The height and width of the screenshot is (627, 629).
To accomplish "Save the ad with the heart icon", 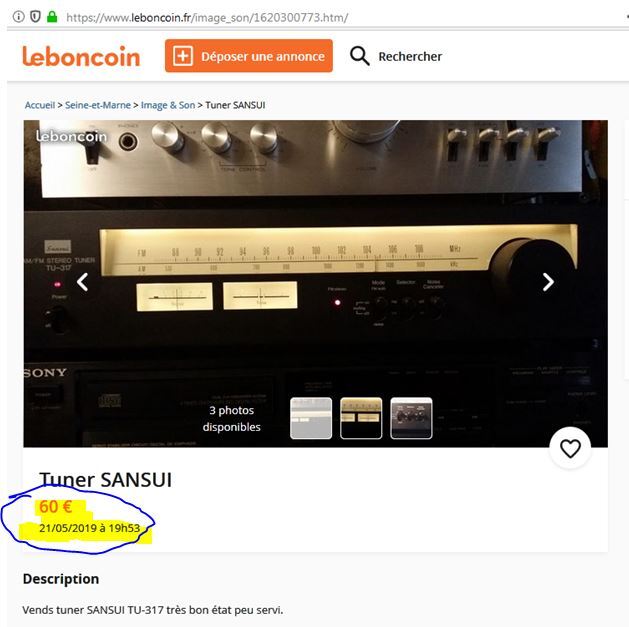I will pos(570,448).
